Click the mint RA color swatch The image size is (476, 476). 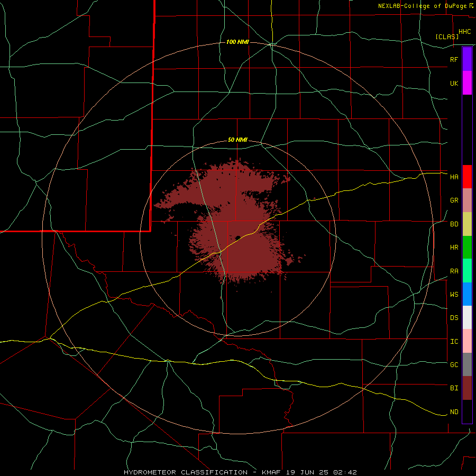tap(467, 271)
